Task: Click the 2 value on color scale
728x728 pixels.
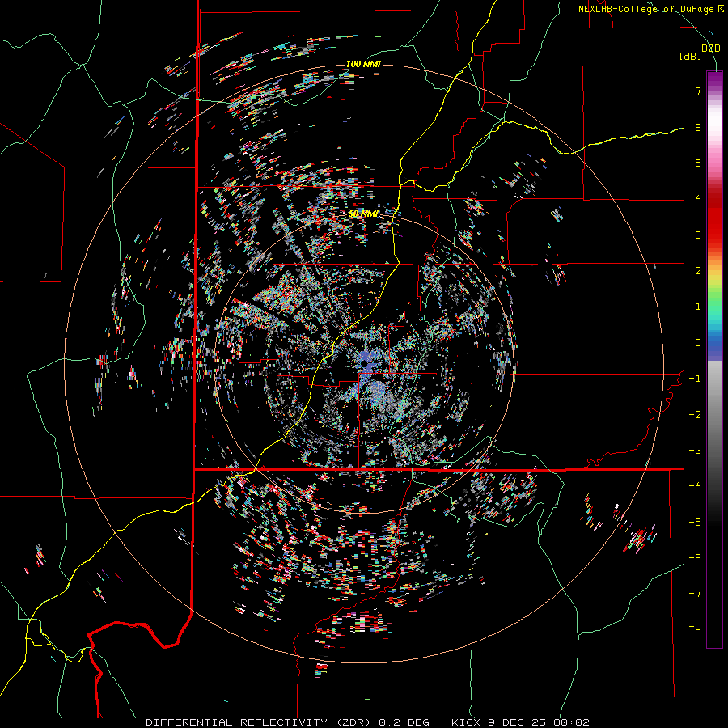Action: (x=698, y=271)
